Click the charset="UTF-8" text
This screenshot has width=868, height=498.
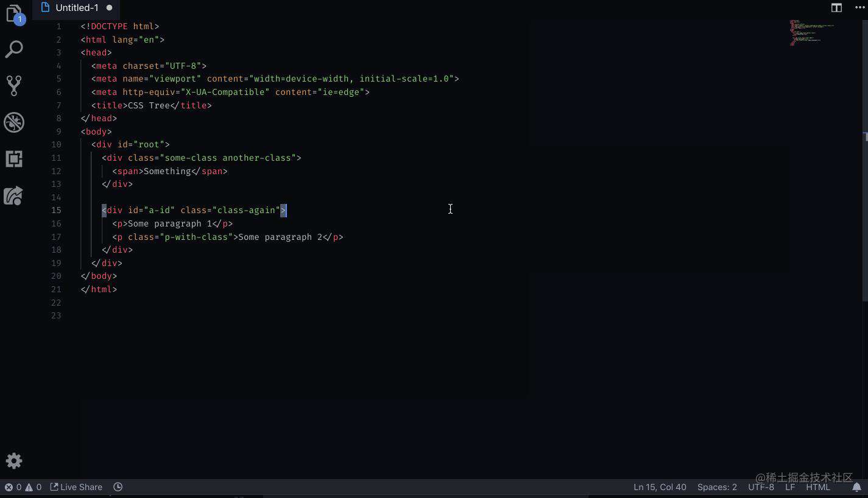[x=162, y=66]
